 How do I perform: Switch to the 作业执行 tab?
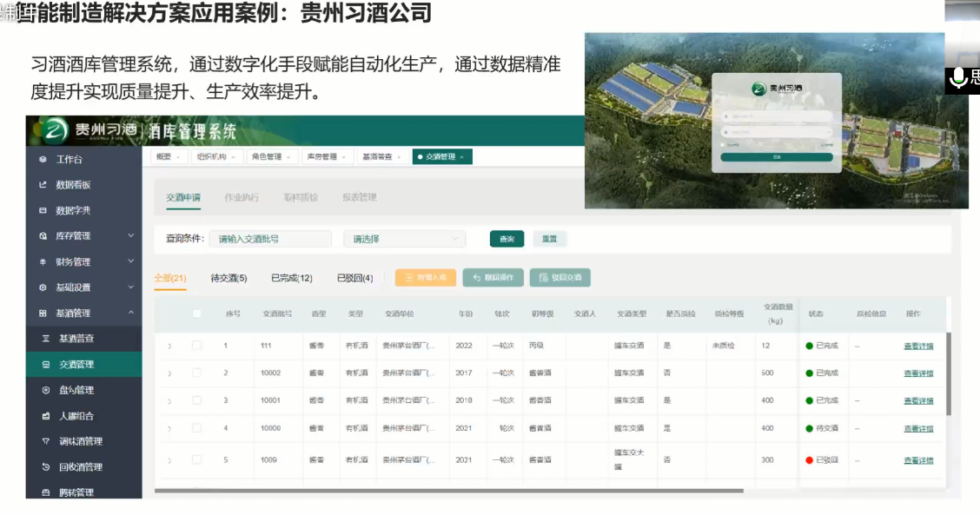[242, 197]
